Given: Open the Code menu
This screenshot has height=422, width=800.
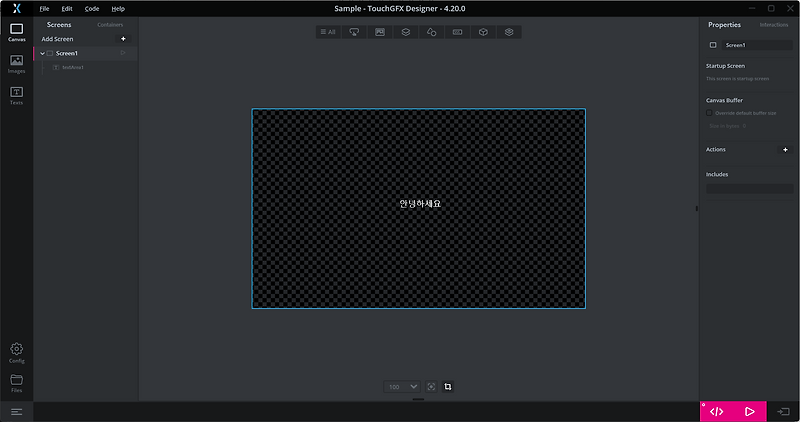Looking at the screenshot, I should pos(92,8).
